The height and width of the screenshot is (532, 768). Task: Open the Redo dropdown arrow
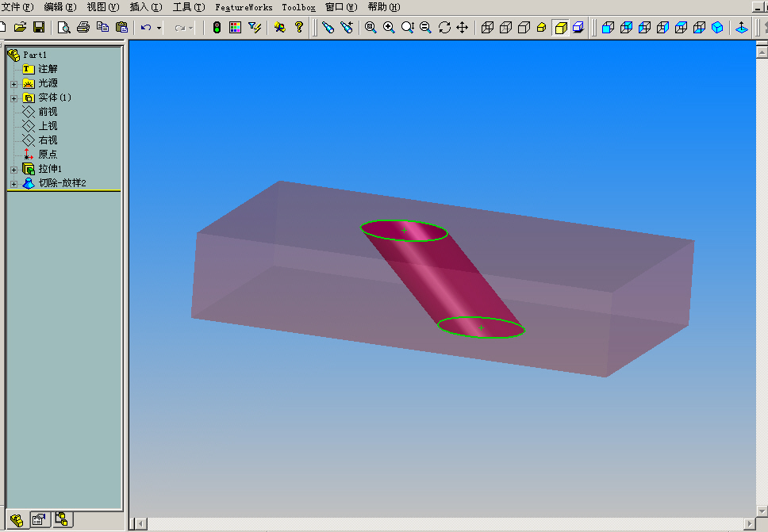coord(191,28)
